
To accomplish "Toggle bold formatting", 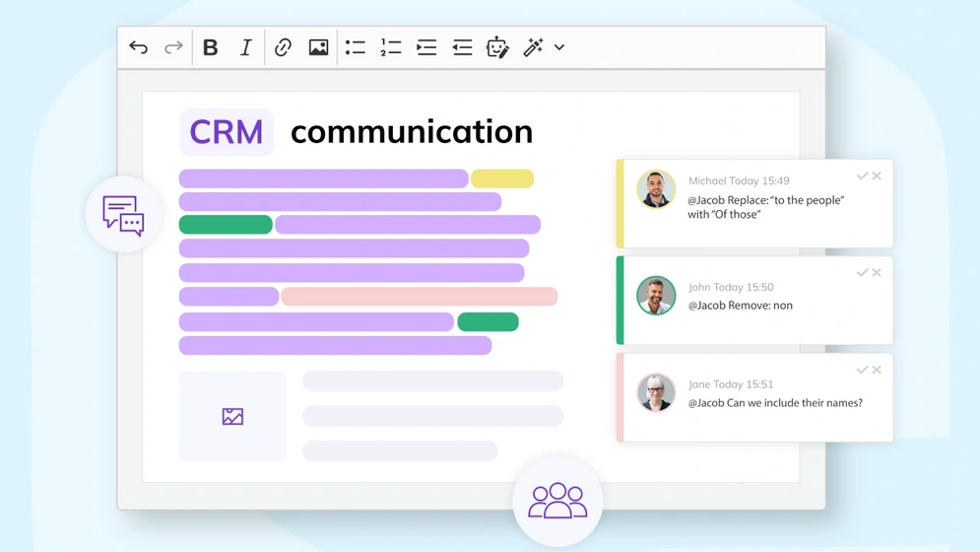I will (x=210, y=47).
